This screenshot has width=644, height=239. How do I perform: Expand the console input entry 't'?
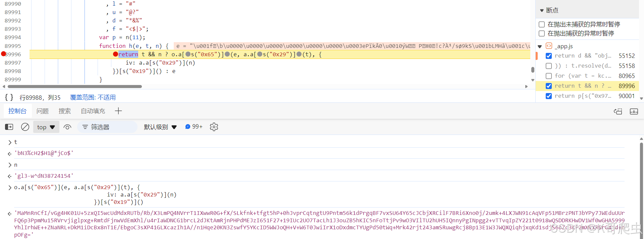10,142
